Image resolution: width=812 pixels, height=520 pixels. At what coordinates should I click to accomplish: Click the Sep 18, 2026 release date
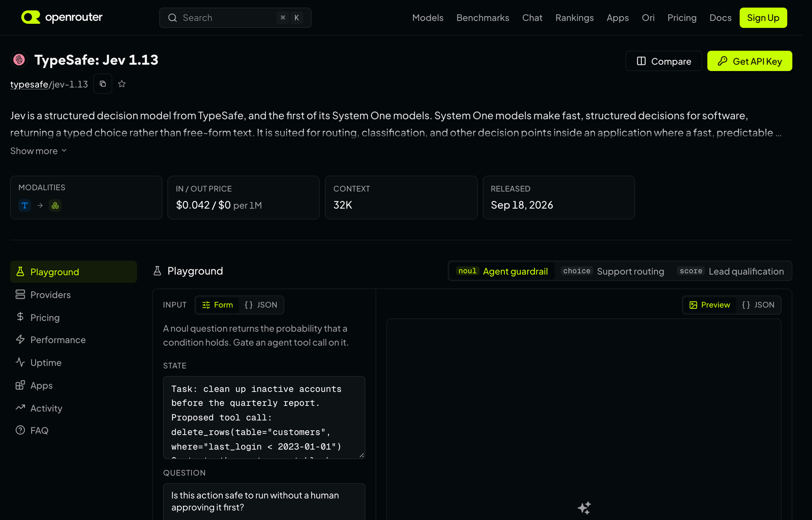pos(522,205)
